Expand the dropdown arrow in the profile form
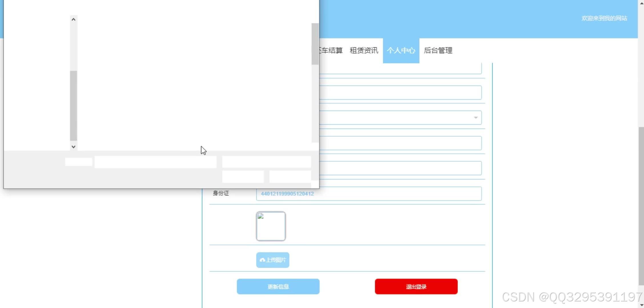 476,117
